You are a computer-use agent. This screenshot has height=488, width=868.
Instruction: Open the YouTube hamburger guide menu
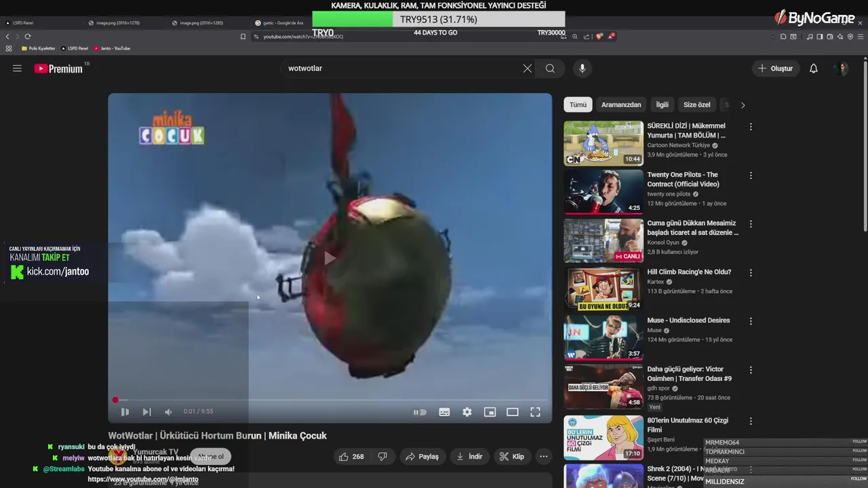coord(17,68)
